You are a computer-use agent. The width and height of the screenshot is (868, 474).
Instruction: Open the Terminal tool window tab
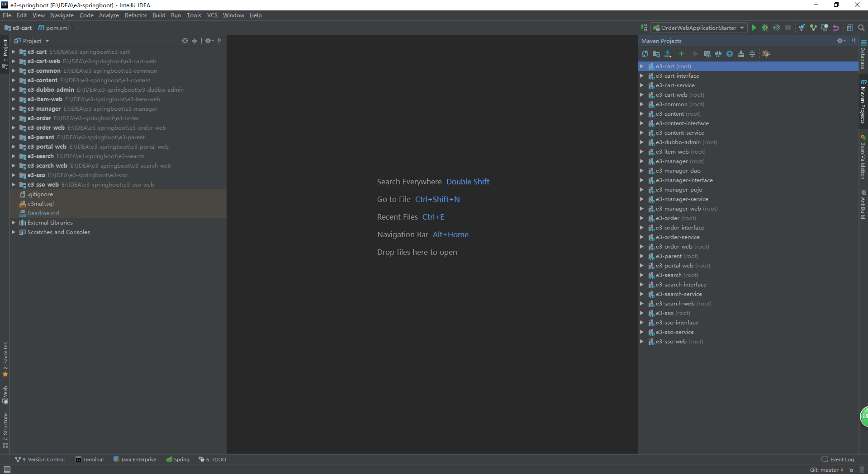[90, 460]
